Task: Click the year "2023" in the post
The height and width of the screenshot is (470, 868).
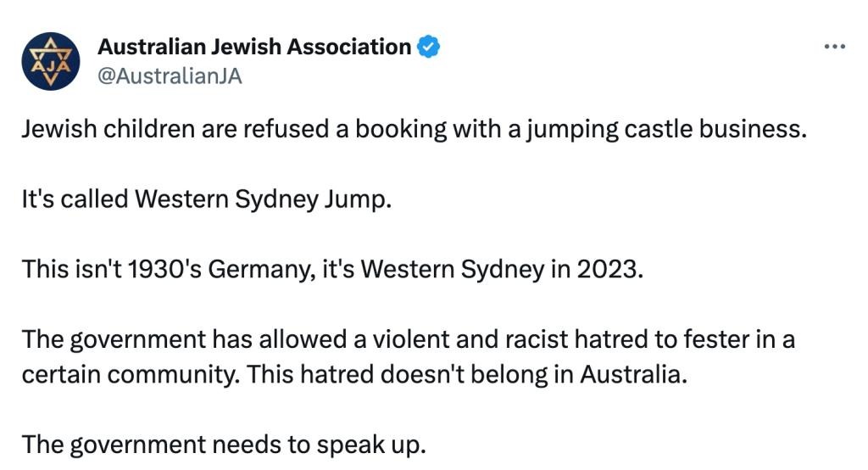Action: (612, 269)
